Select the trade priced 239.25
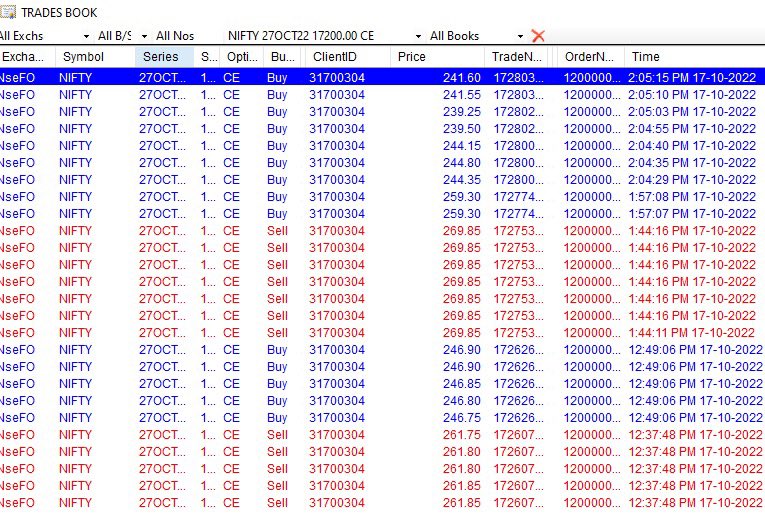 382,112
